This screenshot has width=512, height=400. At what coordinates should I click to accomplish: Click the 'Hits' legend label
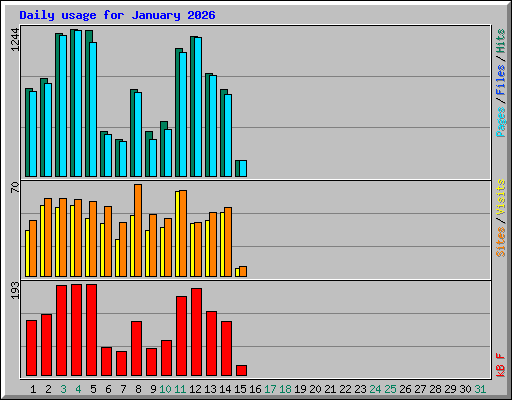[501, 41]
